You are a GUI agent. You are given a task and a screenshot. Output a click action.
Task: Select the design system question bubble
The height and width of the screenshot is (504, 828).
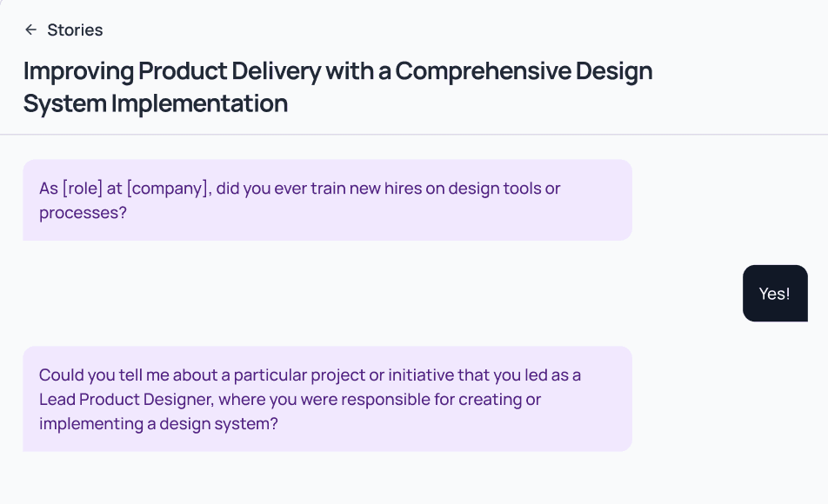point(327,399)
